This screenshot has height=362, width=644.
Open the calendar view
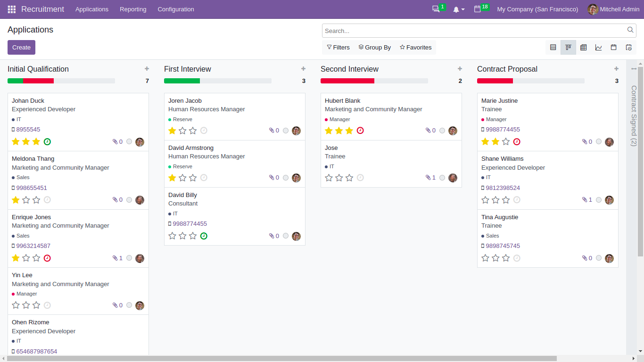(x=613, y=47)
